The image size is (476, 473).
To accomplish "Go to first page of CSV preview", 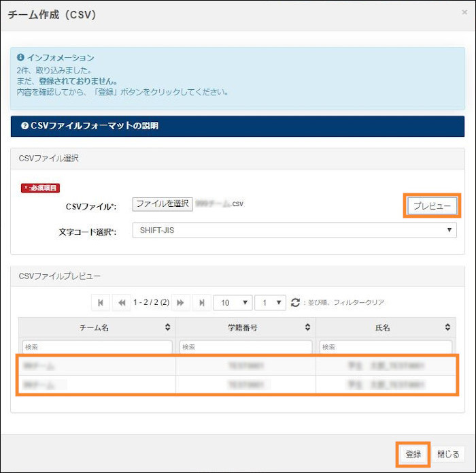I will pos(101,302).
